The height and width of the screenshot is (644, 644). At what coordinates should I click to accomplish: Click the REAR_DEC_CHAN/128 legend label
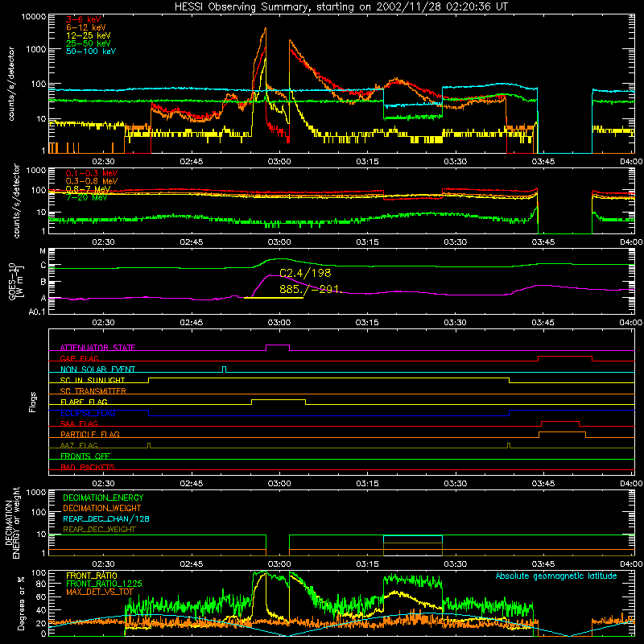tap(106, 518)
